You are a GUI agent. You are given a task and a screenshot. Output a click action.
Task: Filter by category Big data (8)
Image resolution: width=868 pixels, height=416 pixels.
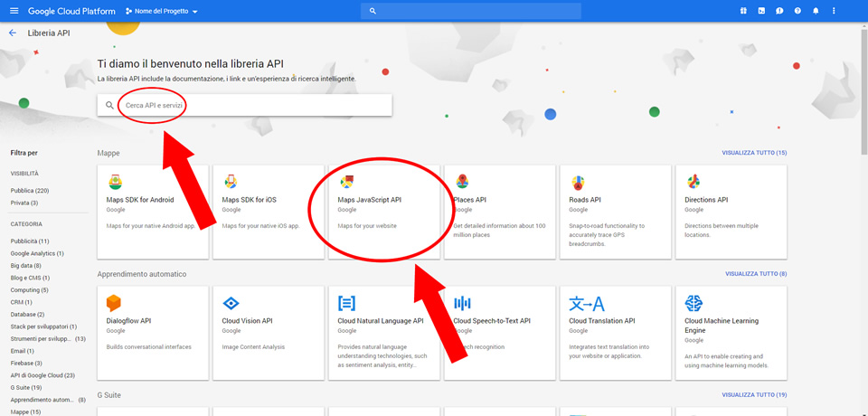tap(26, 266)
